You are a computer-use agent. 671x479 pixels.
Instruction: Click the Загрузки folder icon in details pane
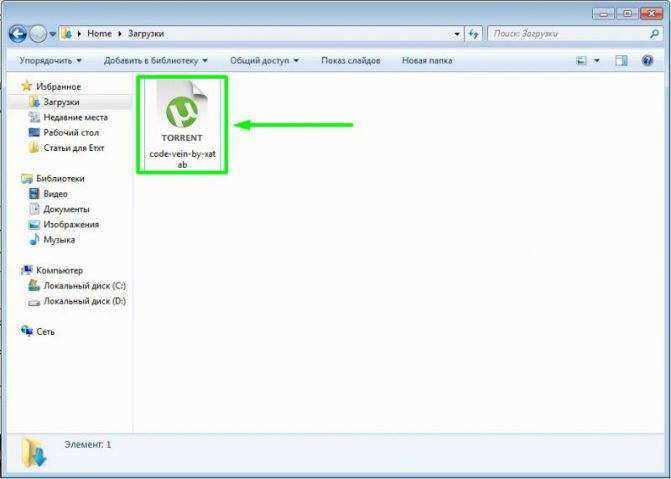click(x=34, y=452)
